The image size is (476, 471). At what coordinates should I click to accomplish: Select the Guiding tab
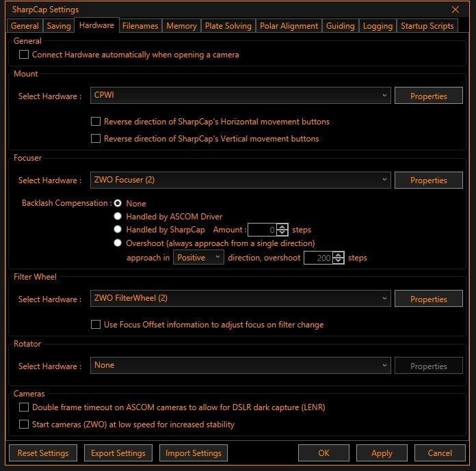click(340, 26)
